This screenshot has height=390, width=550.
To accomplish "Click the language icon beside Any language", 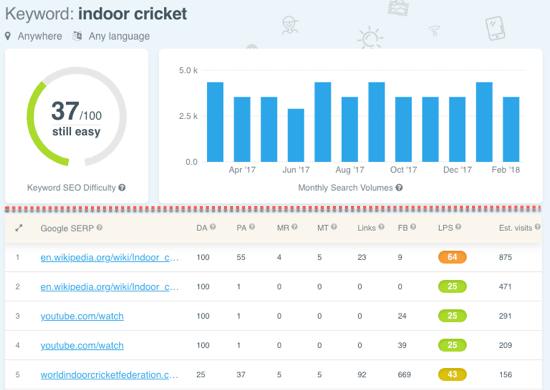I will (77, 36).
